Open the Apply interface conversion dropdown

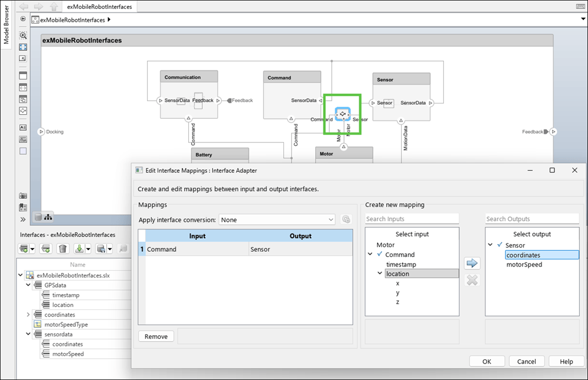pos(277,220)
